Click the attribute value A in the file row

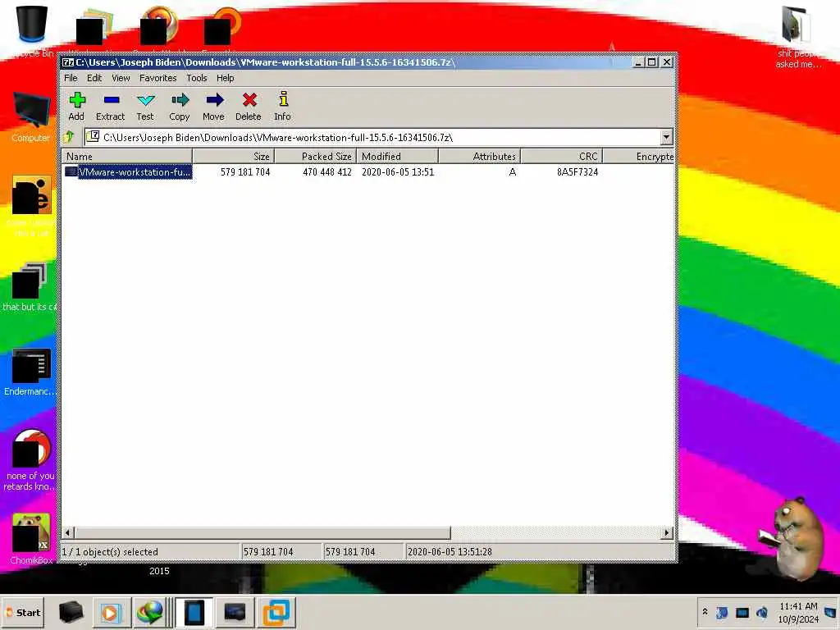tap(513, 172)
